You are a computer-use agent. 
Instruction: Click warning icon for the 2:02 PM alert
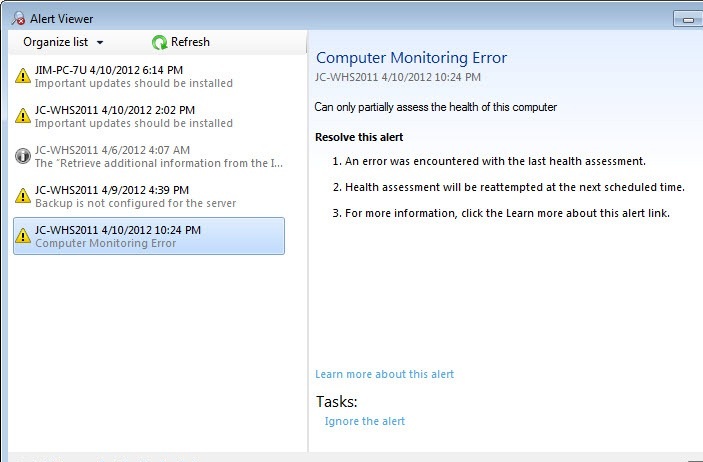click(23, 116)
